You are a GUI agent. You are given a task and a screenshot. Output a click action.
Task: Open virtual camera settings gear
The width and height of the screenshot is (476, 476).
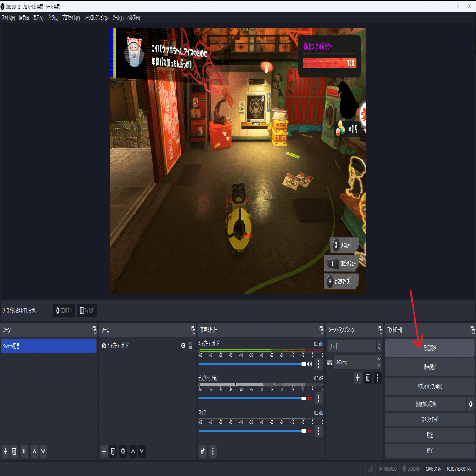470,404
